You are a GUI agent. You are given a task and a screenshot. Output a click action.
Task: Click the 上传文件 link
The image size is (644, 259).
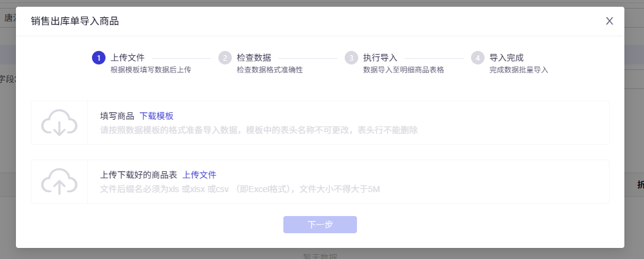(199, 175)
